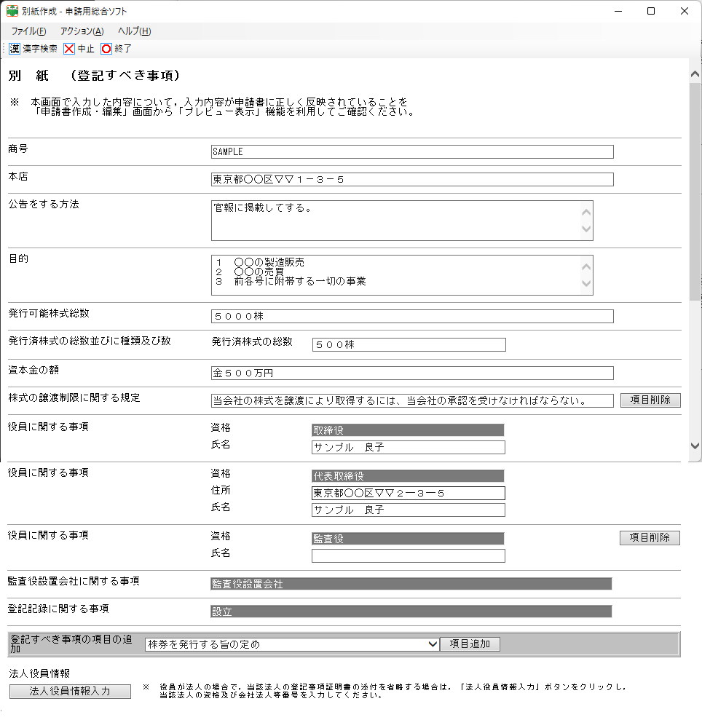Open the アクション menu
Viewport: 702px width, 728px height.
click(x=82, y=31)
